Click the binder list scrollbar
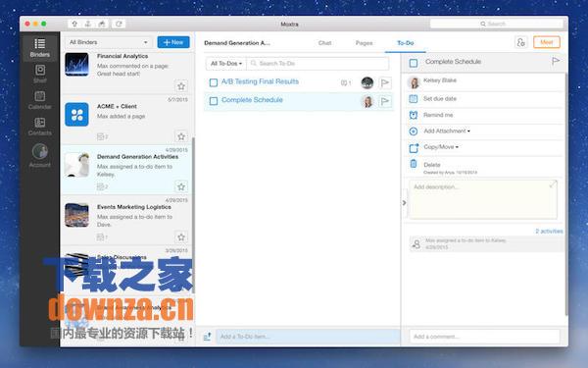 193,214
